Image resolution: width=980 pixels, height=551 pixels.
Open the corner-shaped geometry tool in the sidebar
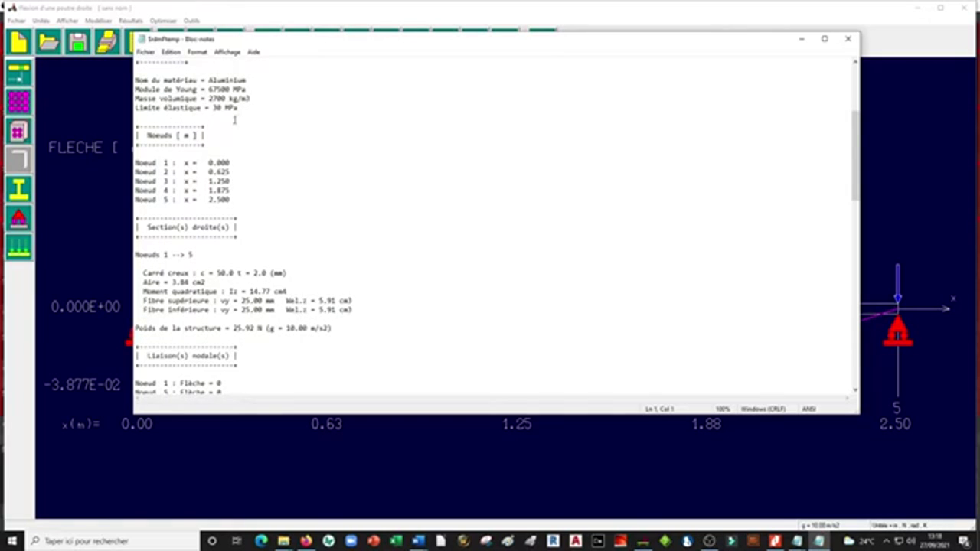click(x=18, y=159)
